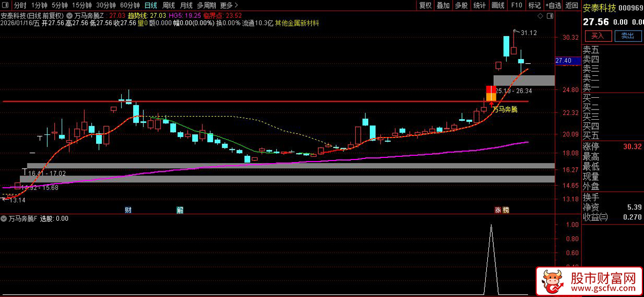Click the 最高 row label
This screenshot has width=644, height=297.
pyautogui.click(x=591, y=157)
